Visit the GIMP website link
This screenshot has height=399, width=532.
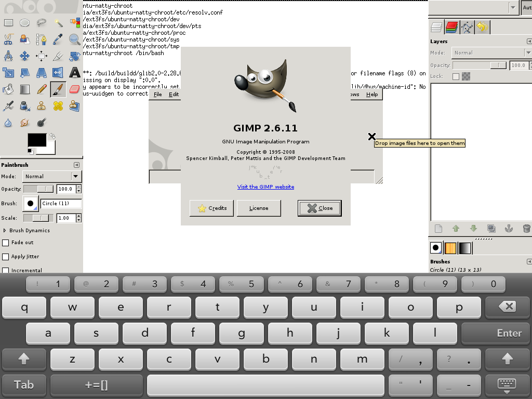point(265,187)
